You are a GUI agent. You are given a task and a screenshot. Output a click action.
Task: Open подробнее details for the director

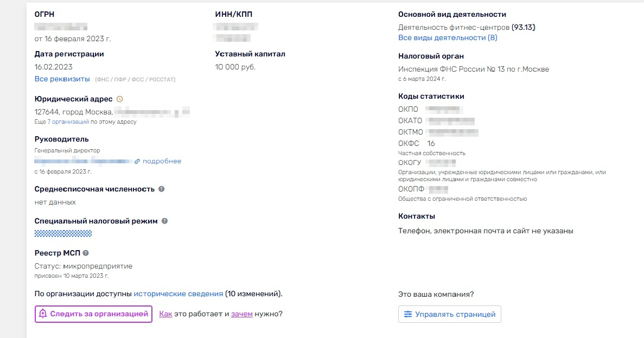(x=162, y=161)
